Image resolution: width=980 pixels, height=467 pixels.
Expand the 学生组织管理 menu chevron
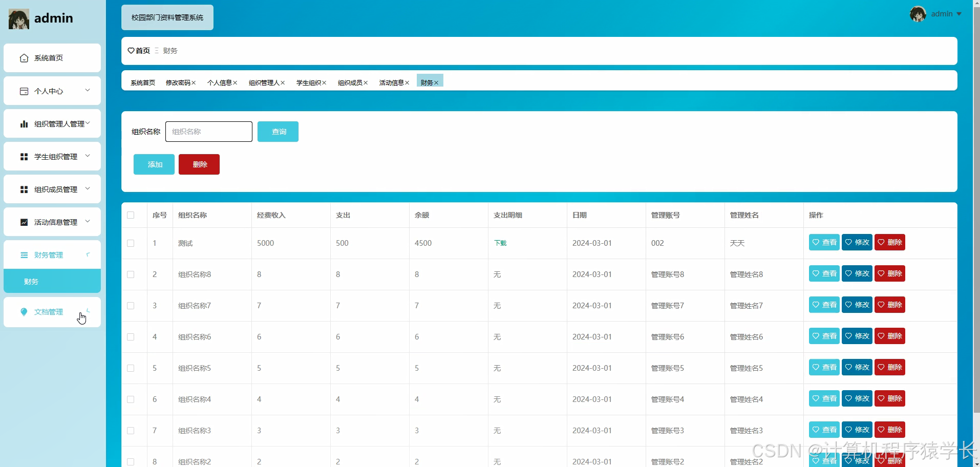[x=88, y=156]
